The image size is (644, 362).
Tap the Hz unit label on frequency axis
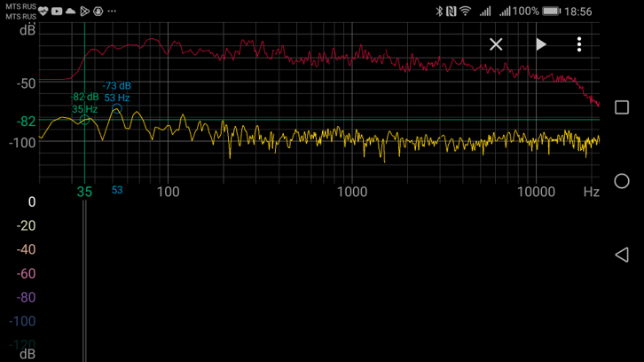pyautogui.click(x=591, y=192)
